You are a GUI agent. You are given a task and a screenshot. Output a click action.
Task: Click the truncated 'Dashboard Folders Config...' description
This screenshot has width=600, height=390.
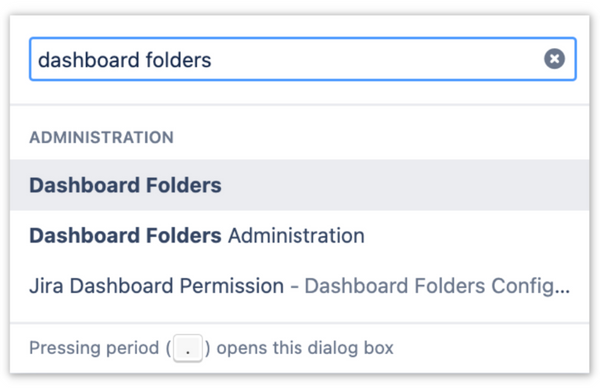[437, 286]
